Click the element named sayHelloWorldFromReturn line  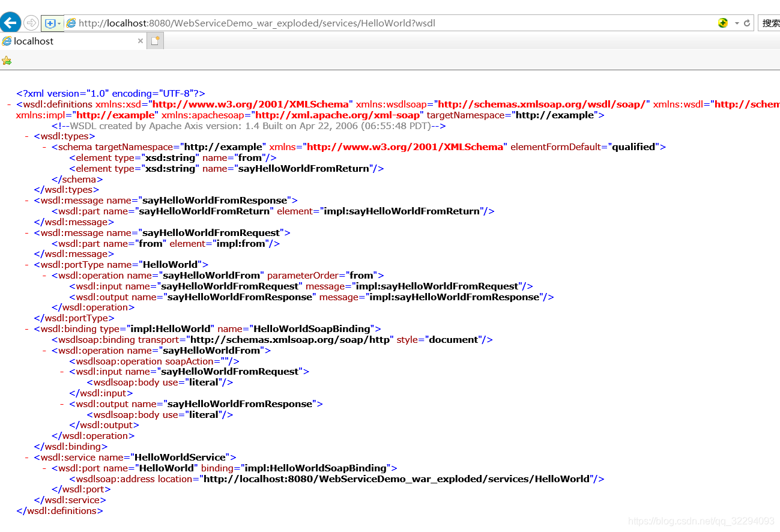pos(226,169)
